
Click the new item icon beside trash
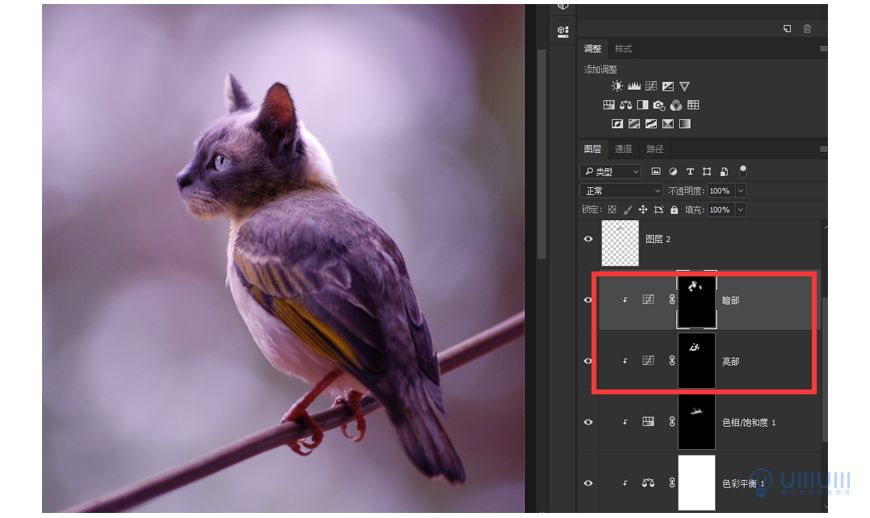click(x=787, y=29)
